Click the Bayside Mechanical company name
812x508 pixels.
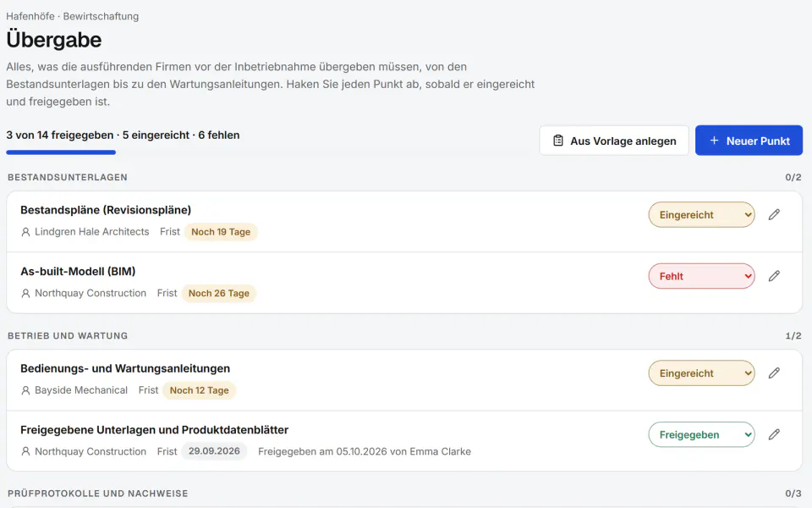81,390
